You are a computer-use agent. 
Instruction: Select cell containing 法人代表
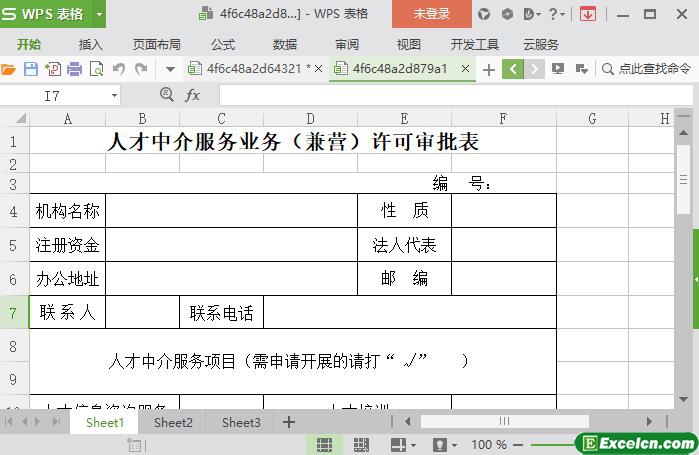tap(404, 245)
